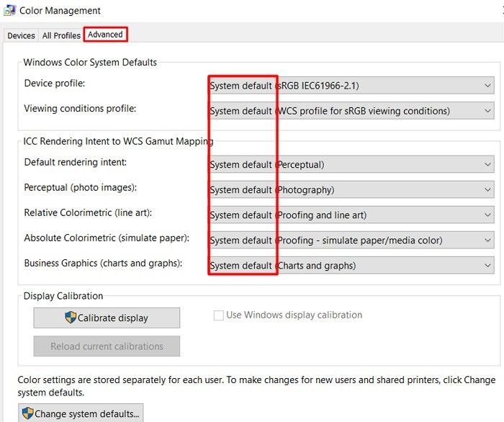Open Default rendering intent dropdown
The image size is (504, 422).
351,164
